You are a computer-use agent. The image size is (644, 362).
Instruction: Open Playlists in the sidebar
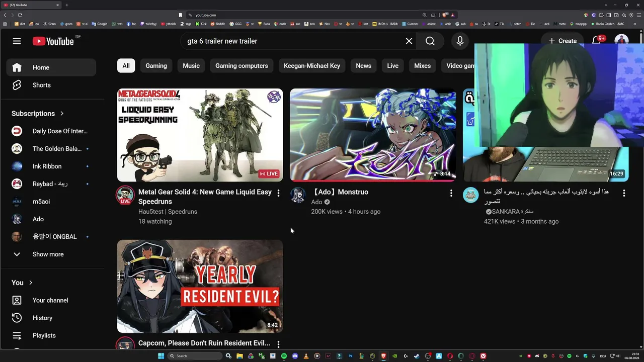pos(51,335)
